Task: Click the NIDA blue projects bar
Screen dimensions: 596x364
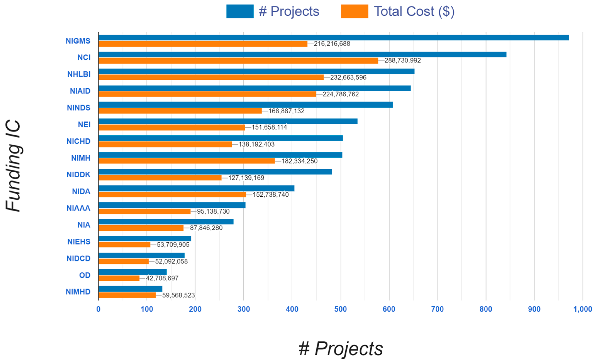Action: point(196,189)
